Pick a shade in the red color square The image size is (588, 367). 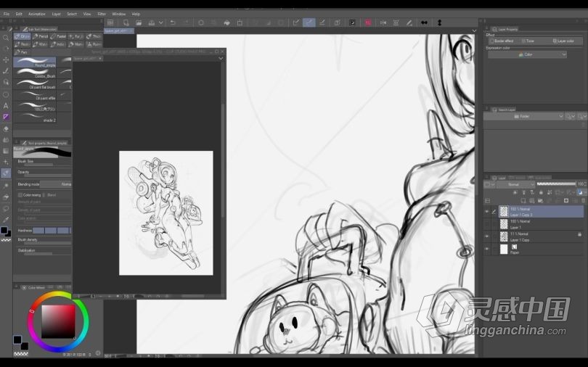(58, 321)
